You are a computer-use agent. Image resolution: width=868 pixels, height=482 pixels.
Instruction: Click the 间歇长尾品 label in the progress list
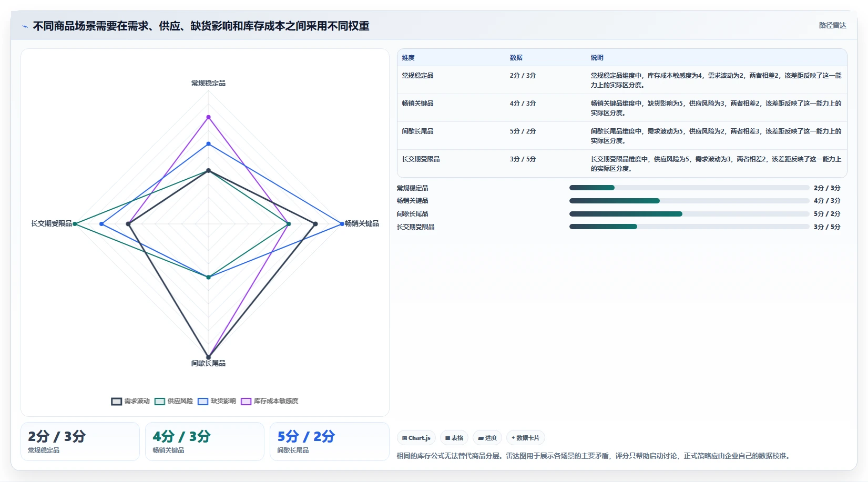(412, 214)
